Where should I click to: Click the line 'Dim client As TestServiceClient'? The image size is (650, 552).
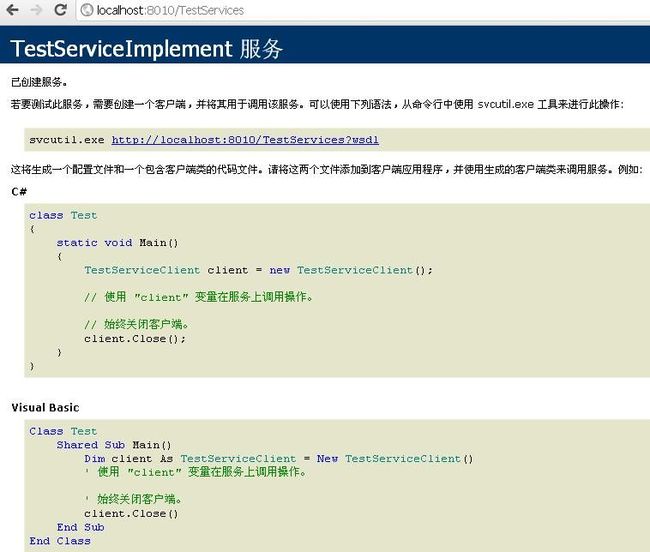pos(190,458)
